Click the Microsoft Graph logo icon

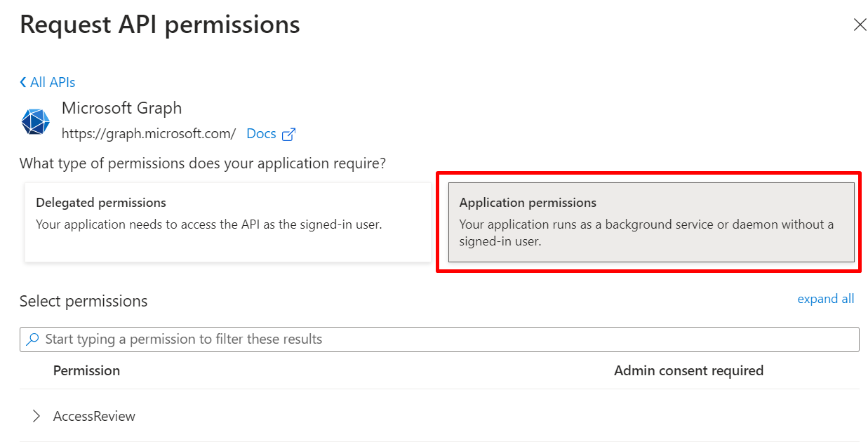[35, 121]
